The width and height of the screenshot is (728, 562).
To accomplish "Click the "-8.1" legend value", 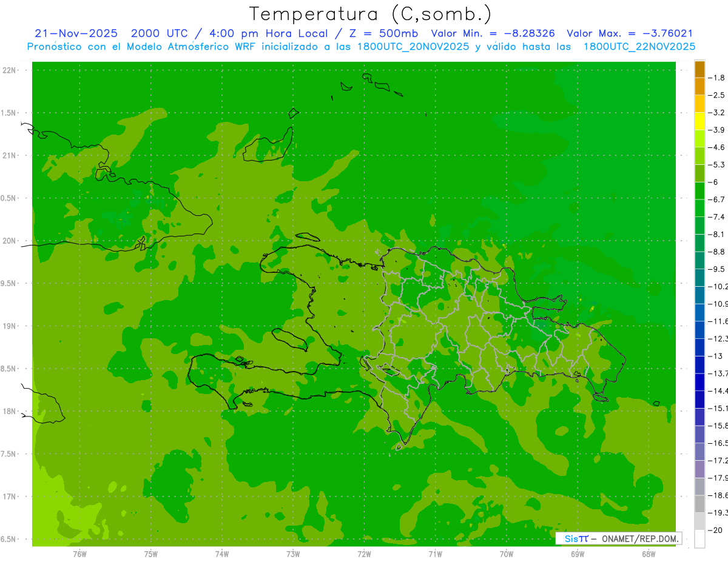I will [x=716, y=234].
